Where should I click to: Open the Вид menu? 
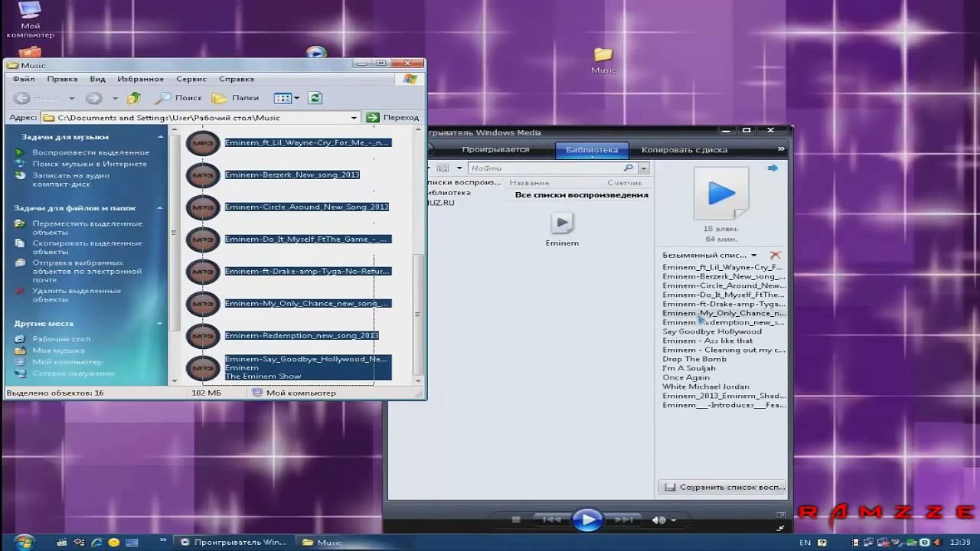coord(97,79)
